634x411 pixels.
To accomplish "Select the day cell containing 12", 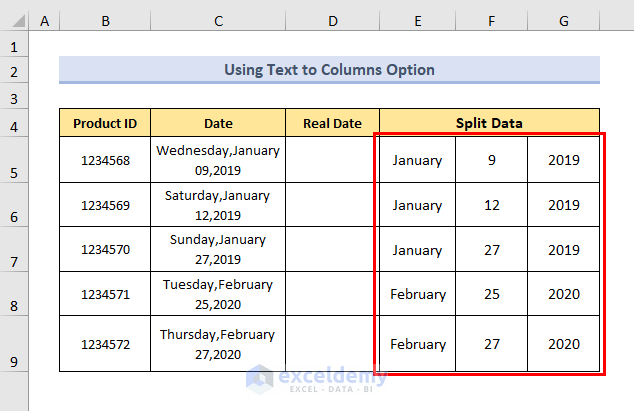I will tap(491, 205).
